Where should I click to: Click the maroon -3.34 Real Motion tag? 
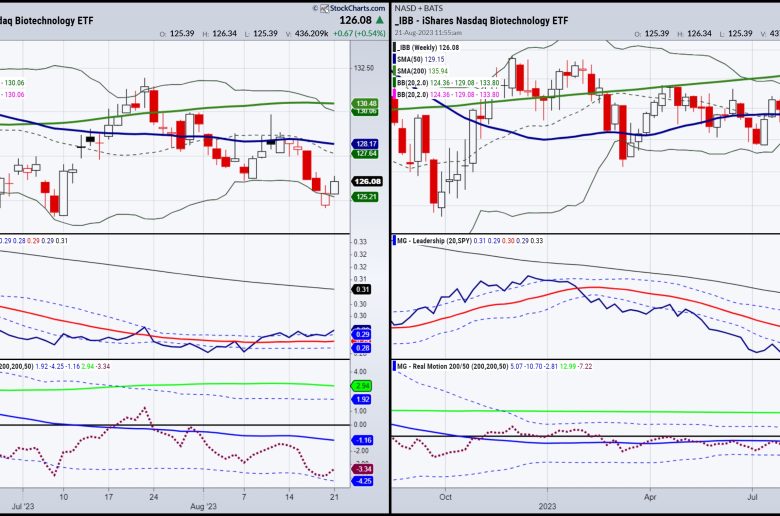[x=362, y=469]
